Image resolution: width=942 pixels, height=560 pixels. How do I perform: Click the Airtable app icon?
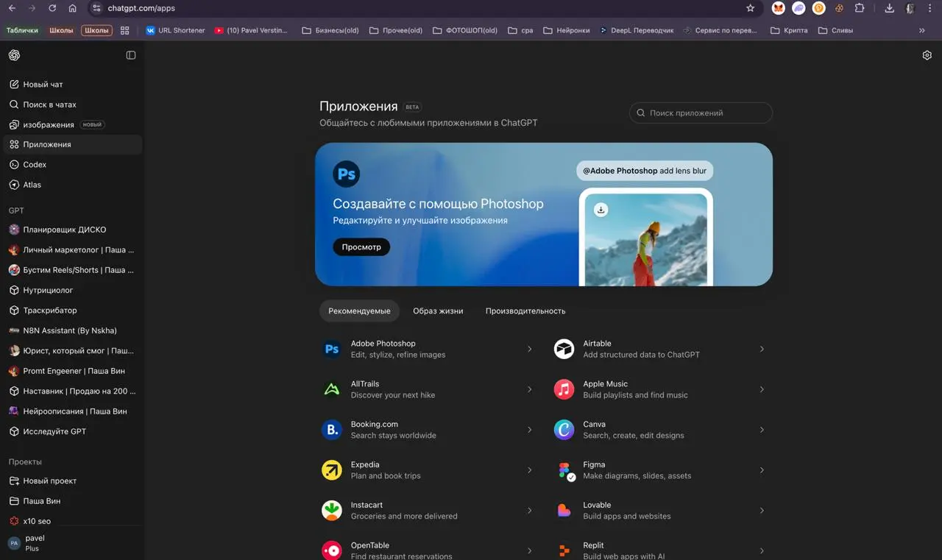[564, 349]
